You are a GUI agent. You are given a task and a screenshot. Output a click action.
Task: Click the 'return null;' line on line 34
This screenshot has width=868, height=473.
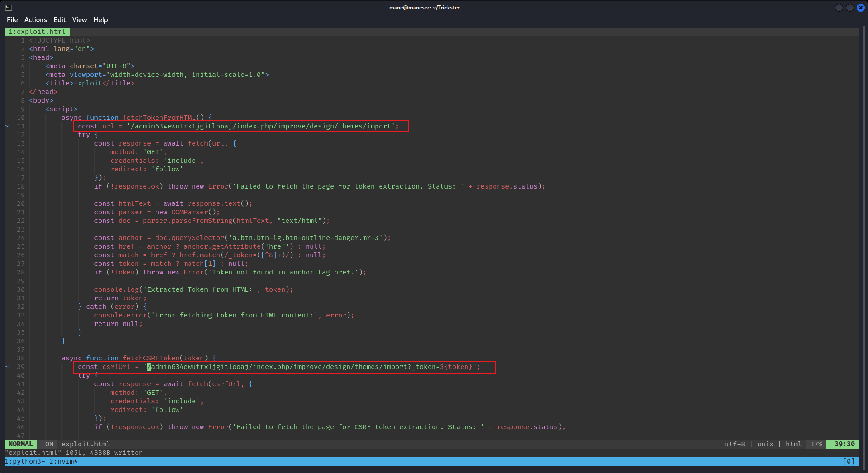[118, 324]
